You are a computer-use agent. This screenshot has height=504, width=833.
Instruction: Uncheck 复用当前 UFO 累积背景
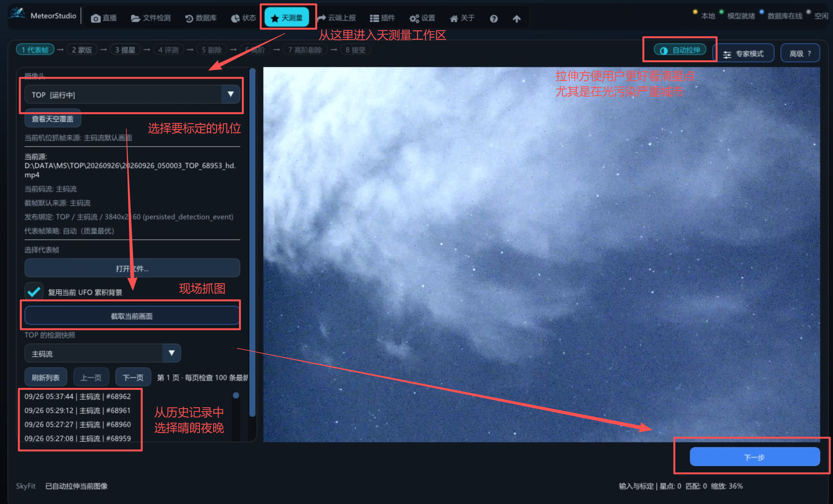click(34, 292)
